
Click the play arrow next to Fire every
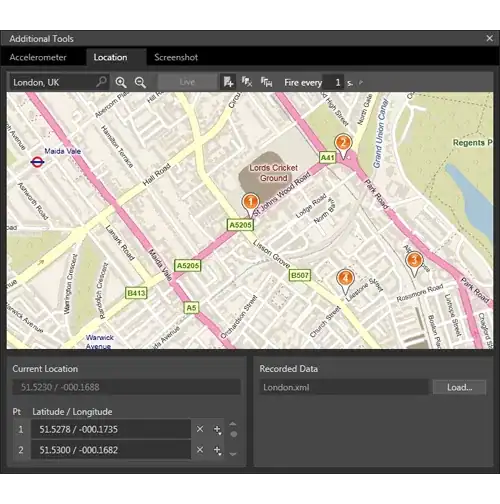(x=361, y=82)
